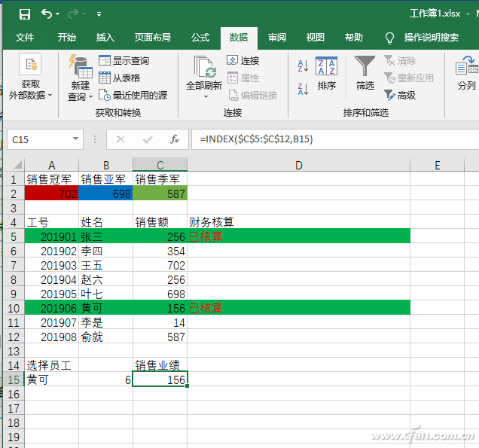Select the red 已核算 text in row 10

coord(206,308)
